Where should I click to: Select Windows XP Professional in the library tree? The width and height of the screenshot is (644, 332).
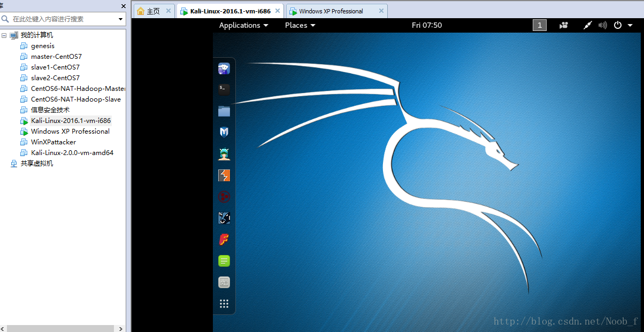70,132
